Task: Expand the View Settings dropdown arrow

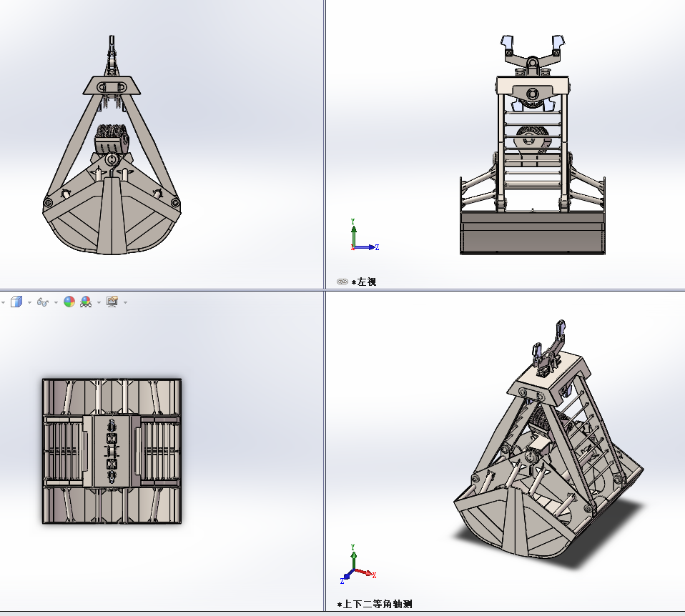Action: (x=125, y=302)
